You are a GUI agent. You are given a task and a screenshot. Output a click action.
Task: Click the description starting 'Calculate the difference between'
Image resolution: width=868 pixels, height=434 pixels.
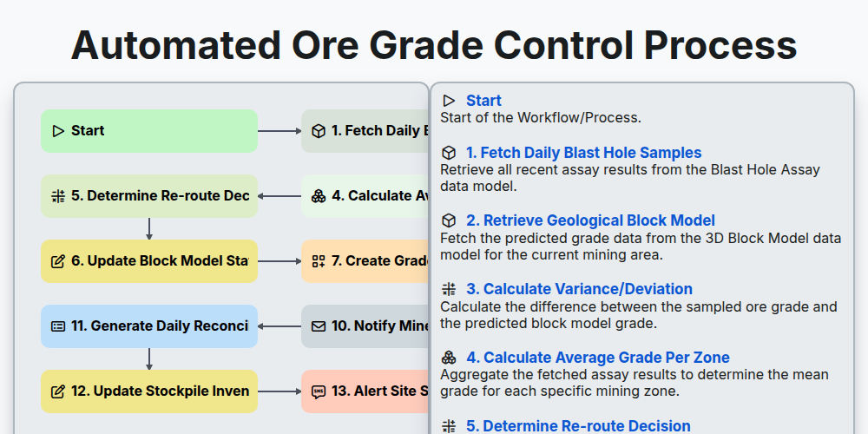pyautogui.click(x=638, y=315)
